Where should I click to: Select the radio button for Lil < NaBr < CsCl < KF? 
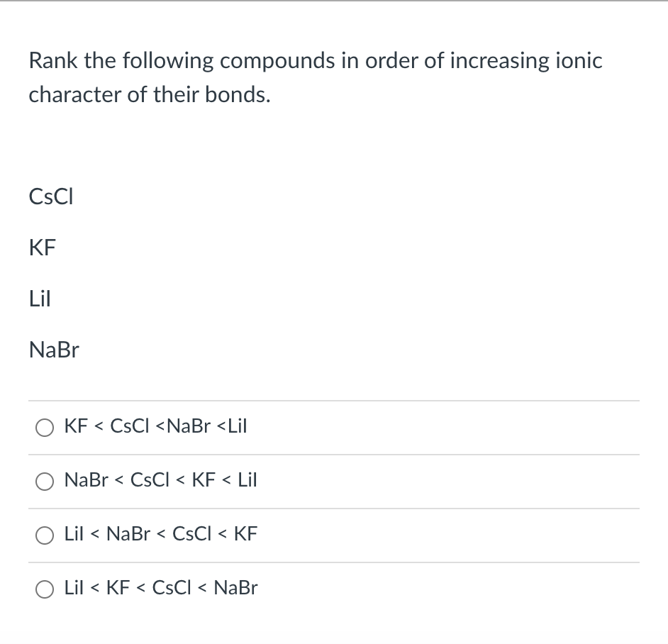(x=45, y=535)
